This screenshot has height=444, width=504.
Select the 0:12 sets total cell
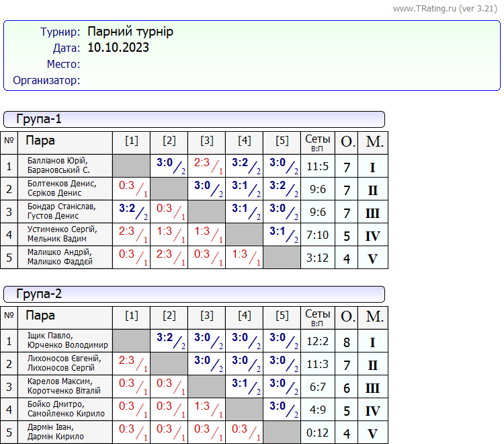click(317, 433)
